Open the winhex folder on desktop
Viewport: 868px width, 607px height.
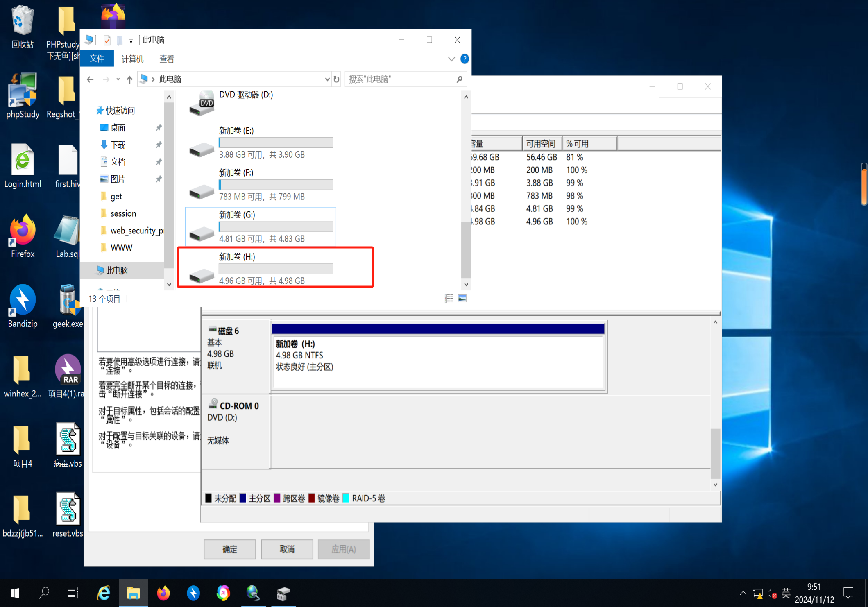click(23, 376)
